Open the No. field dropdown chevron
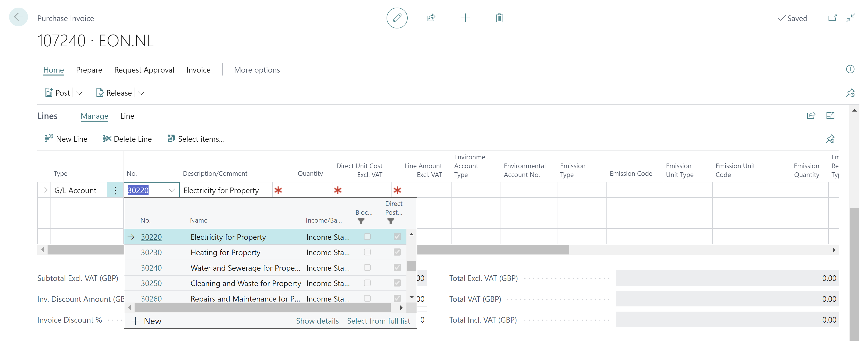868x341 pixels. tap(172, 190)
